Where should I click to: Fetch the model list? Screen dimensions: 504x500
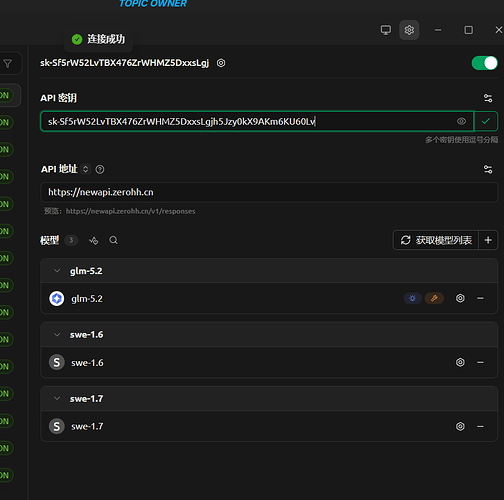tap(436, 240)
